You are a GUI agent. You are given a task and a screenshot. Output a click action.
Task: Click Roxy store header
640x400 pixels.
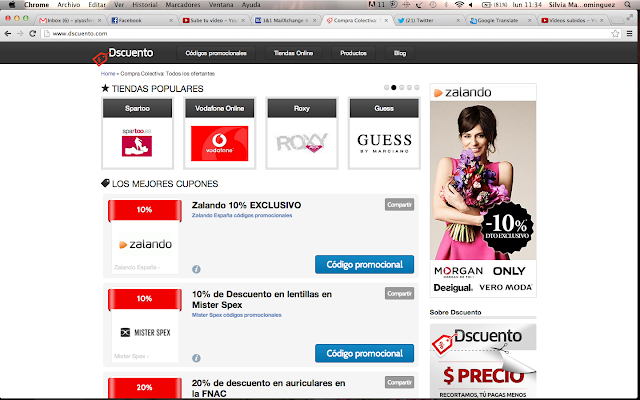(x=302, y=109)
